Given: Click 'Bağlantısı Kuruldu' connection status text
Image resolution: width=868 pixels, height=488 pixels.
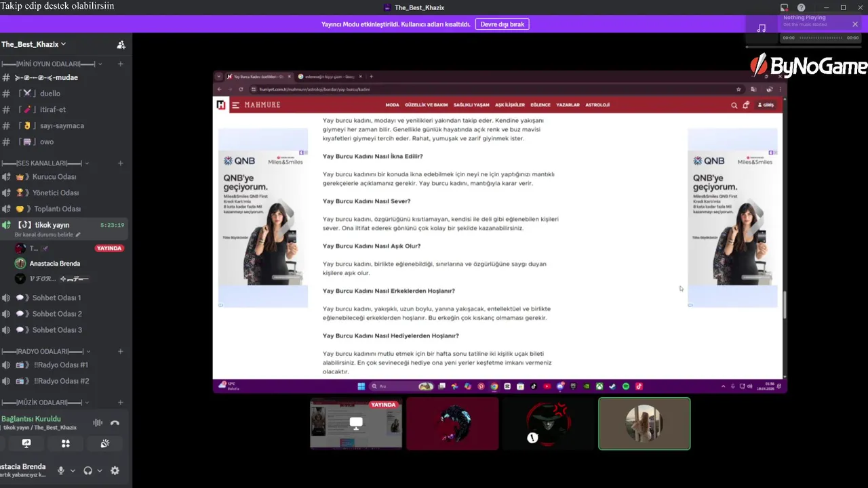Looking at the screenshot, I should tap(31, 419).
